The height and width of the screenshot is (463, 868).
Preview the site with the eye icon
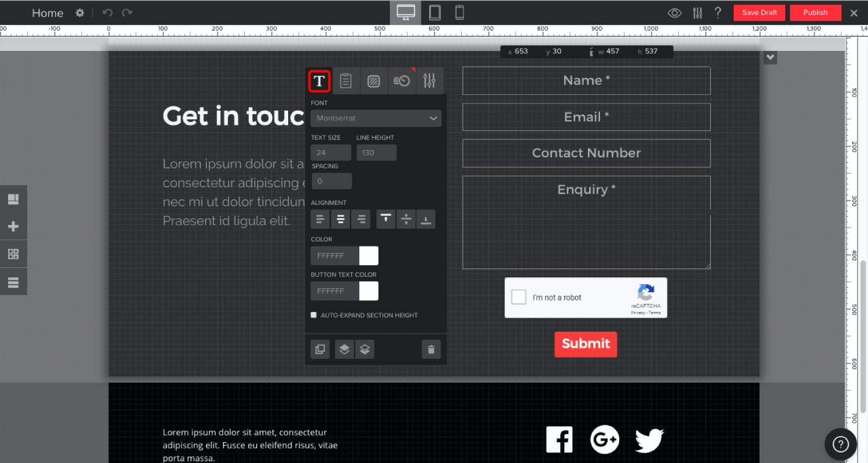click(674, 12)
